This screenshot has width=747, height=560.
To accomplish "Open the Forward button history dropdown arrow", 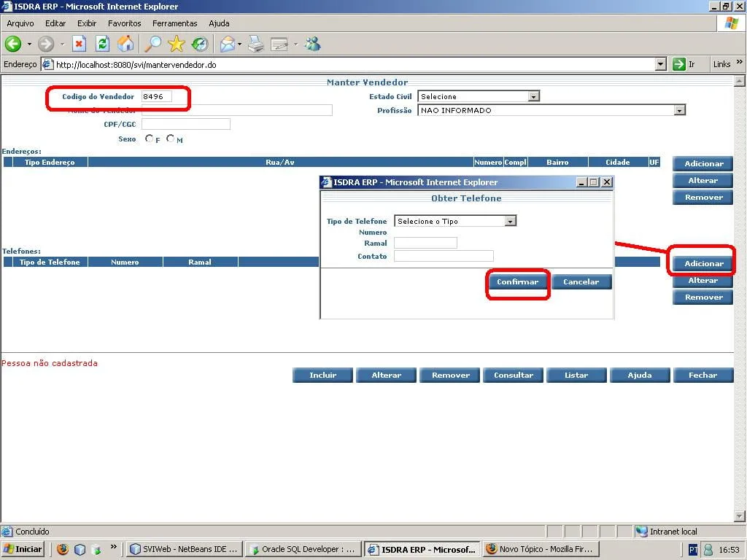I will click(x=62, y=44).
